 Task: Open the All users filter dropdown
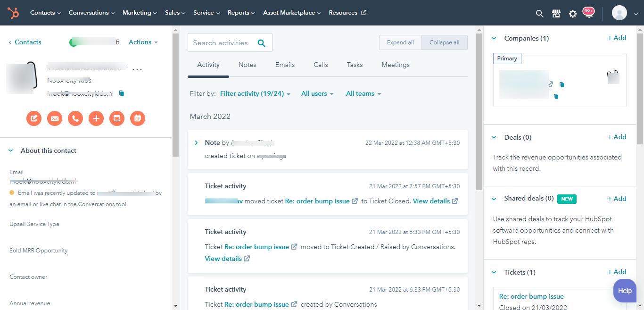[317, 94]
